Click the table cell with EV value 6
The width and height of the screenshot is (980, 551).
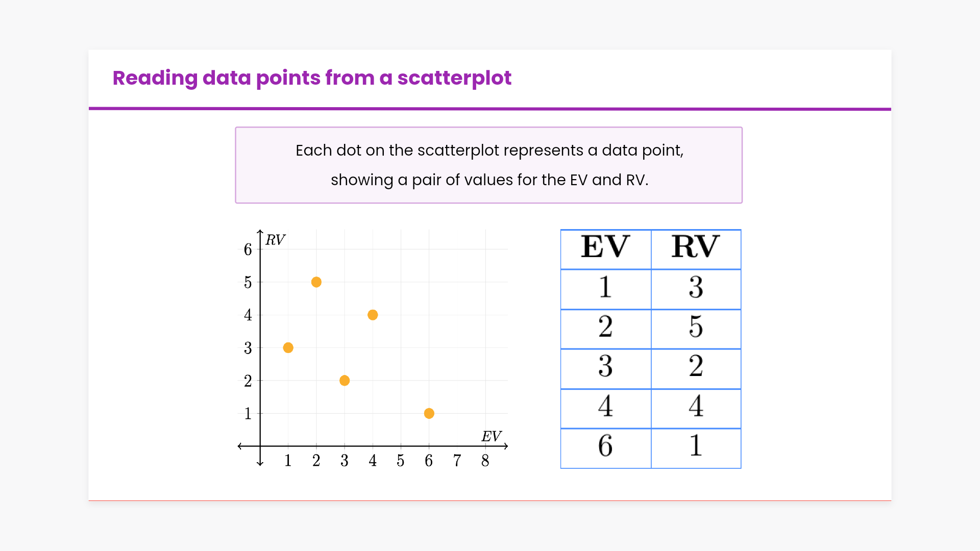606,447
